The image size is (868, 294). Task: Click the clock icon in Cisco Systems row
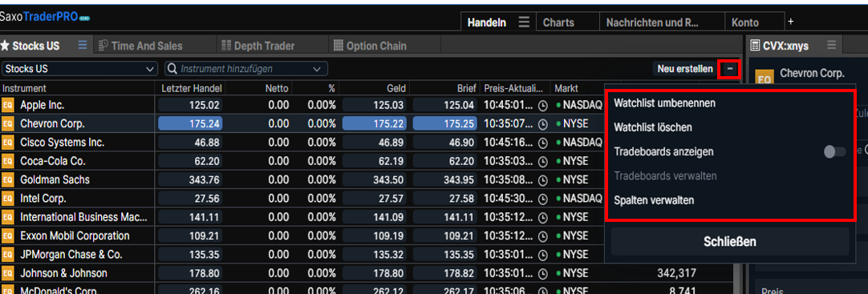click(543, 143)
